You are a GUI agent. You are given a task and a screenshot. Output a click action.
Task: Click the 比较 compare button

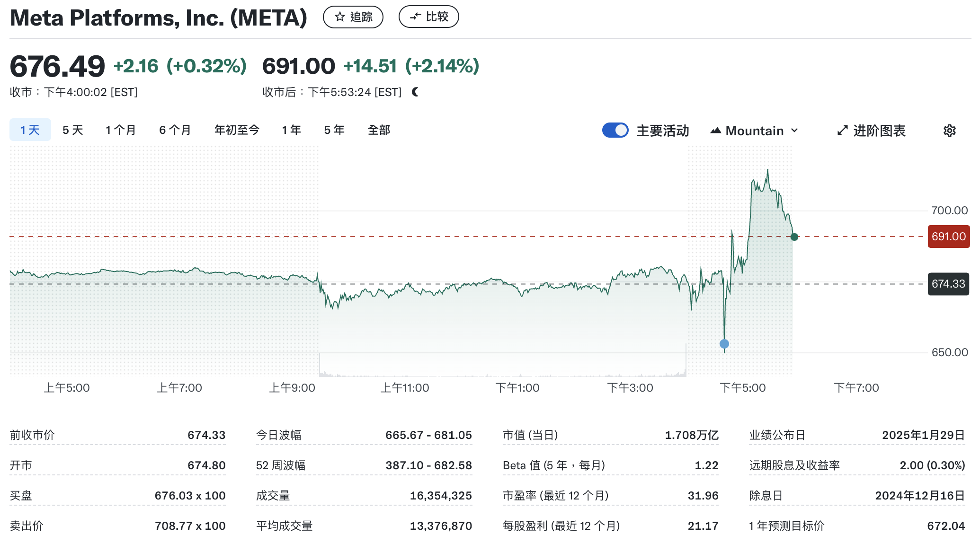[428, 17]
